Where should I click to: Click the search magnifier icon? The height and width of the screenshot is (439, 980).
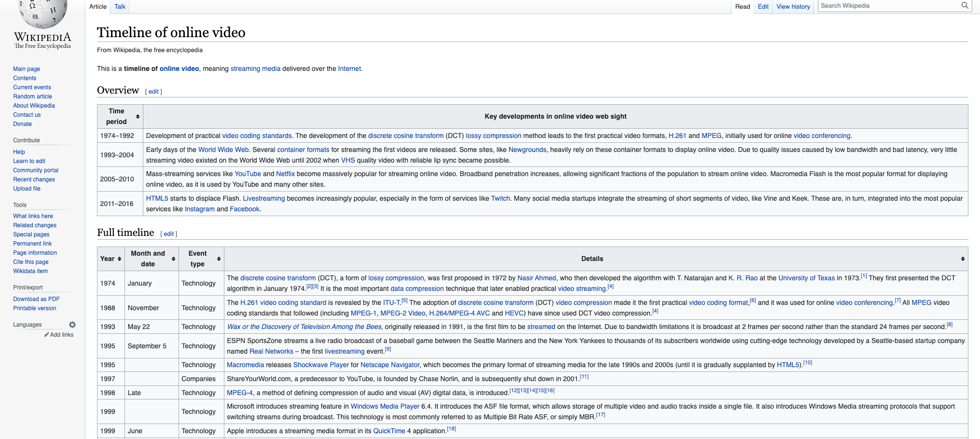(965, 5)
